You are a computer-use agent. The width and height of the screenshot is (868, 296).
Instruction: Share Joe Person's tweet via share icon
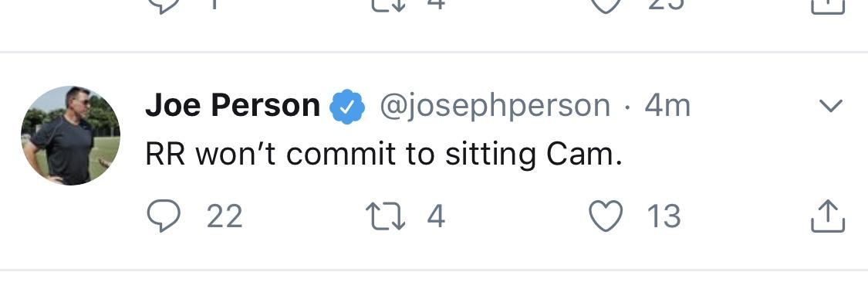[828, 216]
